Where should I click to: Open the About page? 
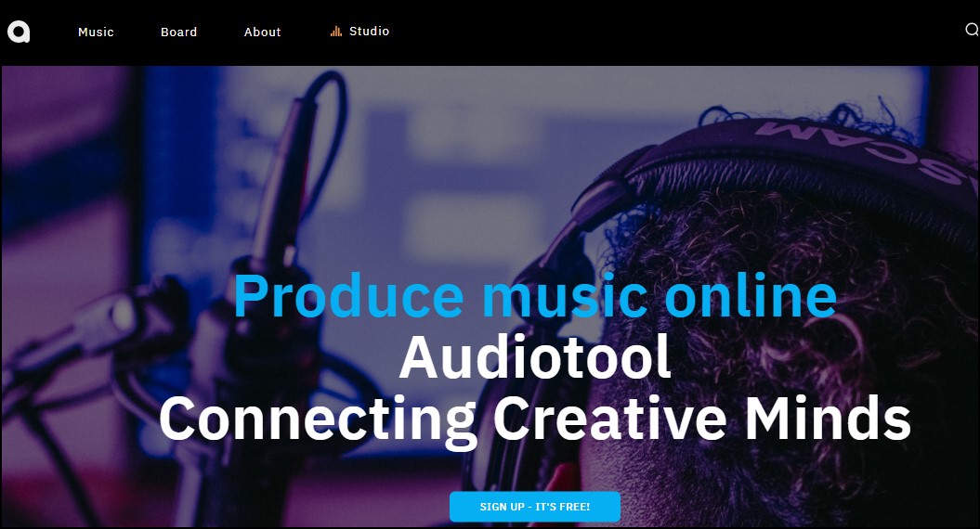(x=263, y=32)
